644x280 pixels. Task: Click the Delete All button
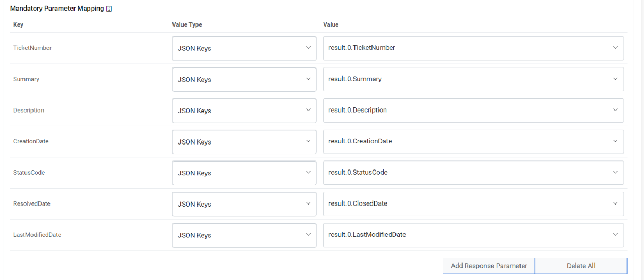pos(581,266)
